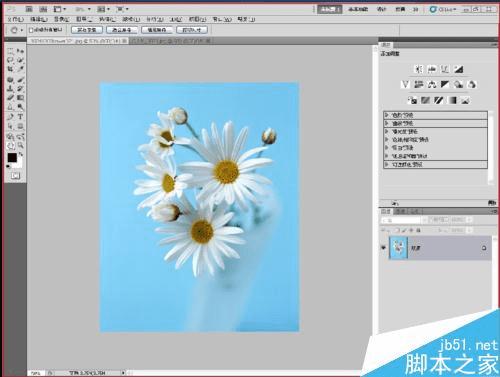Hide the Background layer eye icon
The image size is (500, 377).
point(384,248)
